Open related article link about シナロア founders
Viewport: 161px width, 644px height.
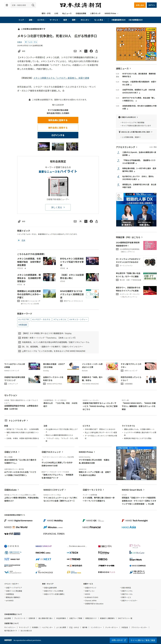(61, 78)
